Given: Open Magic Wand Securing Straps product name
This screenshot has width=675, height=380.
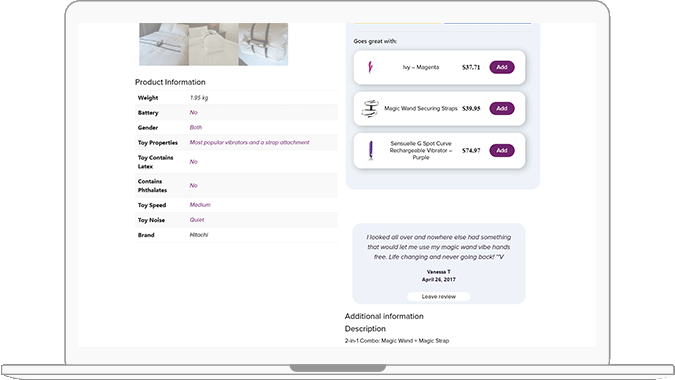Looking at the screenshot, I should point(421,108).
